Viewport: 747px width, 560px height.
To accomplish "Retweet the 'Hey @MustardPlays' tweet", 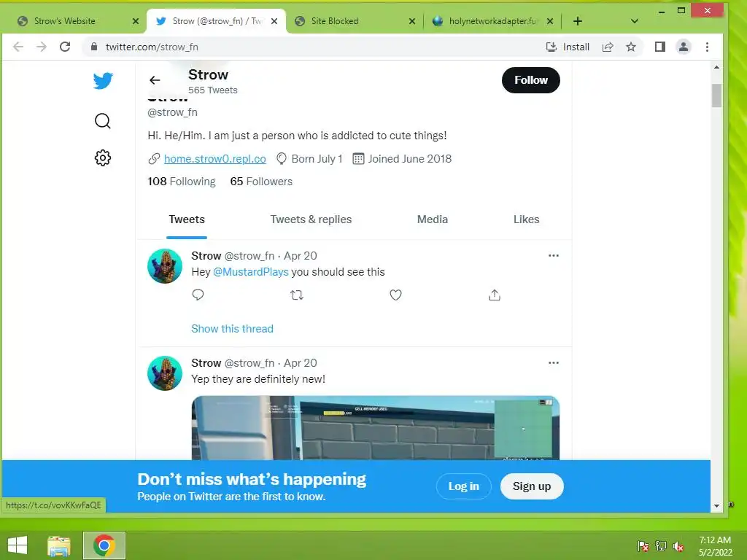I will coord(297,295).
